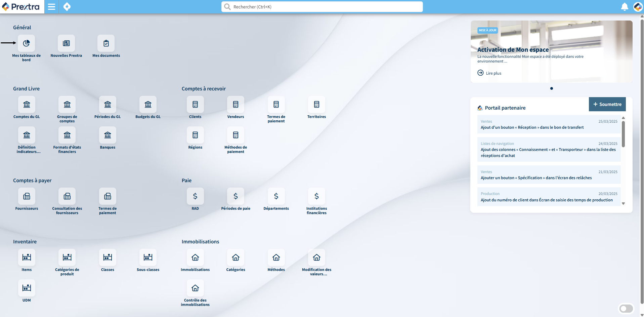Click Portail partenaire scroll down arrow
Viewport: 644px width, 317px height.
(x=623, y=203)
